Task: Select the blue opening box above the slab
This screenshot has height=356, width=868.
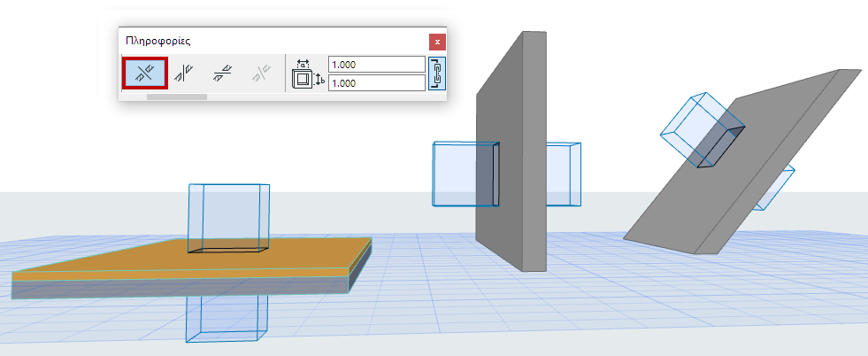Action: click(229, 218)
